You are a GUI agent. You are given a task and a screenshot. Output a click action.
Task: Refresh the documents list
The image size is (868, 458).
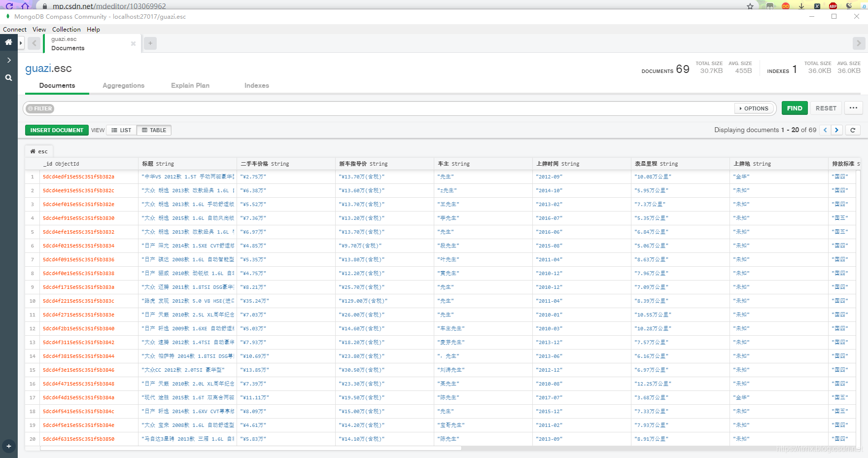tap(853, 130)
